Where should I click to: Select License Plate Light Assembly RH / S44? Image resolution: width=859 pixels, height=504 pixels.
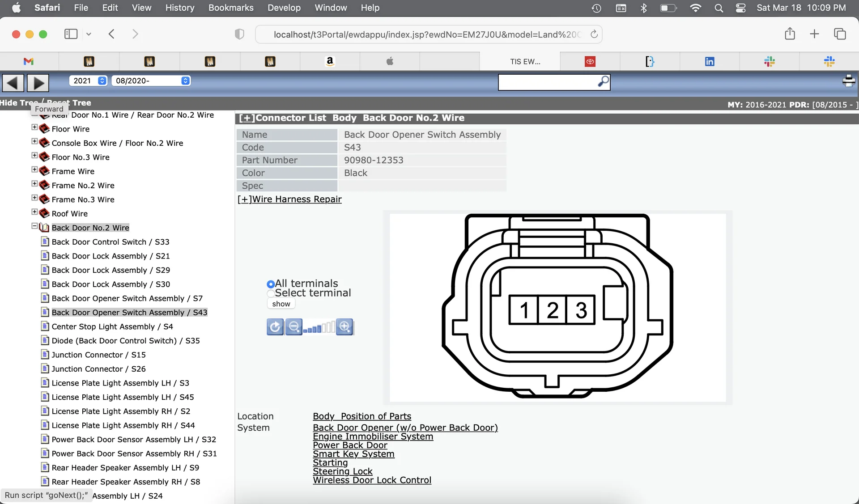pyautogui.click(x=123, y=425)
